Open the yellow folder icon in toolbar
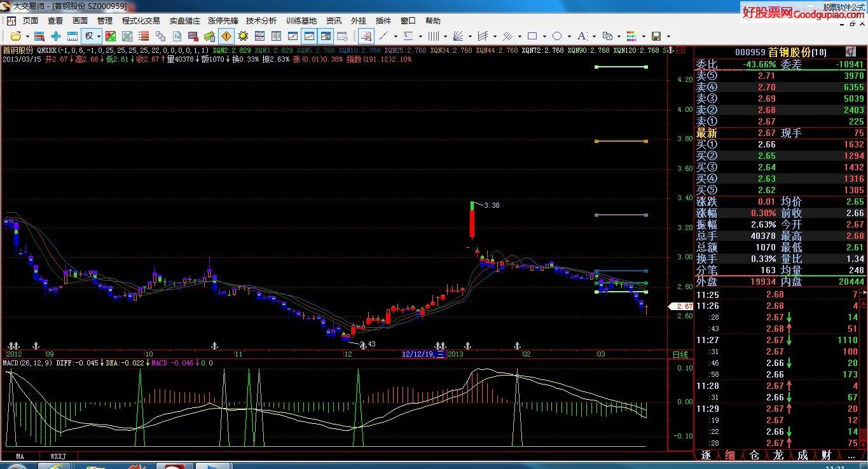 (16, 36)
